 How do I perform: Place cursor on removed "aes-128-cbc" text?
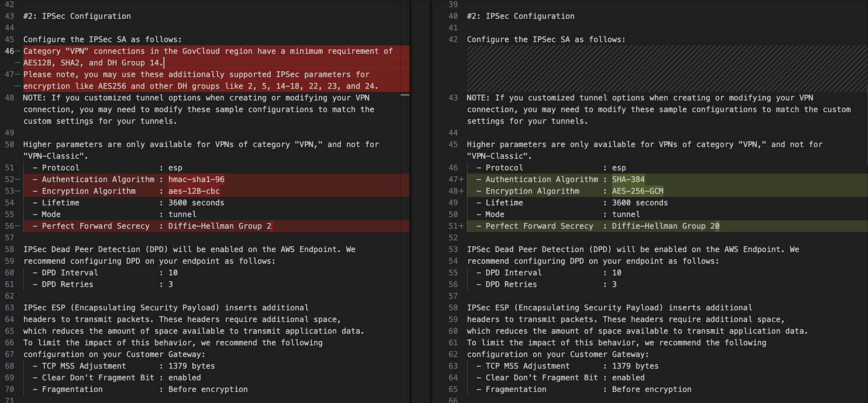[194, 191]
